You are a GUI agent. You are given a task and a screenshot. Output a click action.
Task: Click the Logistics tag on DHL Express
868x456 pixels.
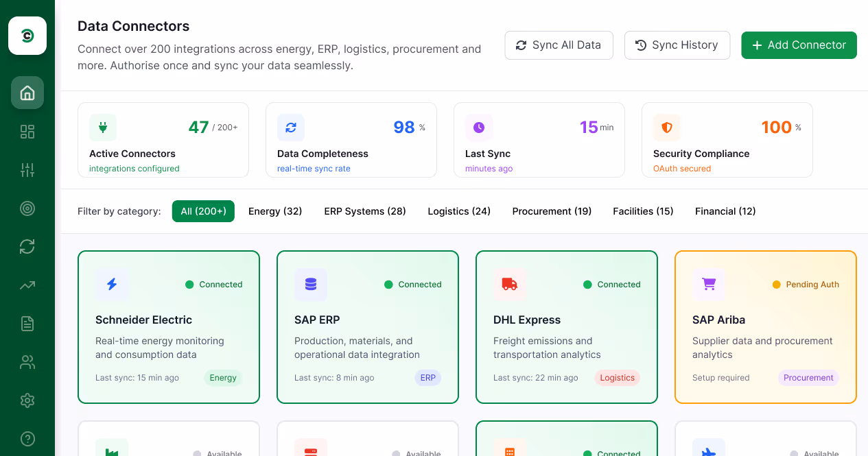pos(617,378)
